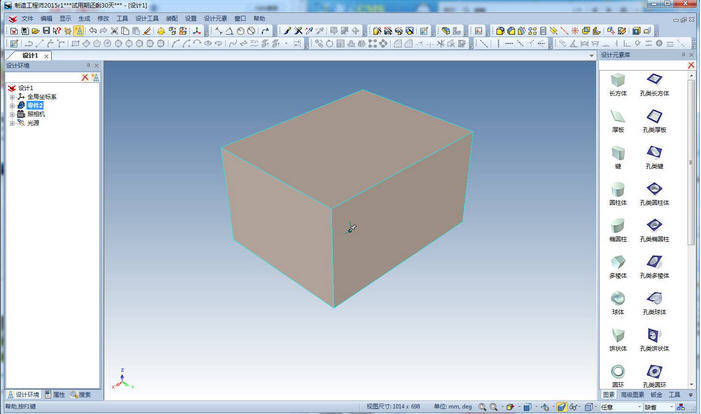Open the 任意 dropdown in status bar
701x414 pixels.
click(620, 407)
